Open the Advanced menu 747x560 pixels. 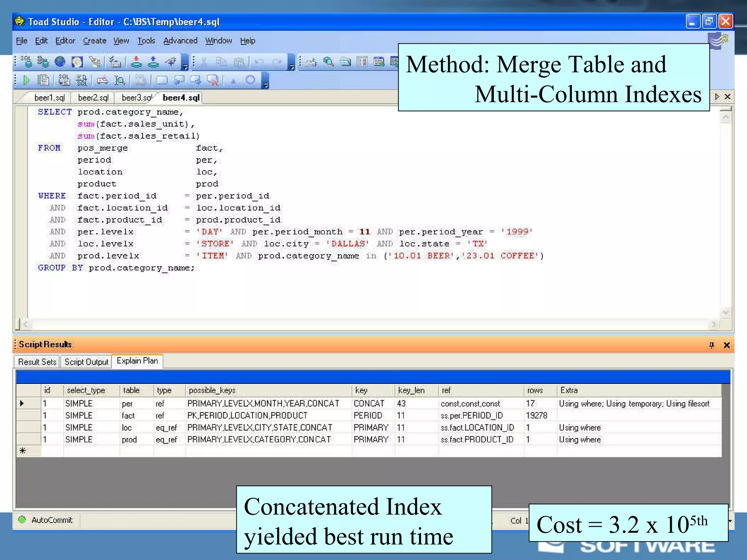pyautogui.click(x=180, y=40)
